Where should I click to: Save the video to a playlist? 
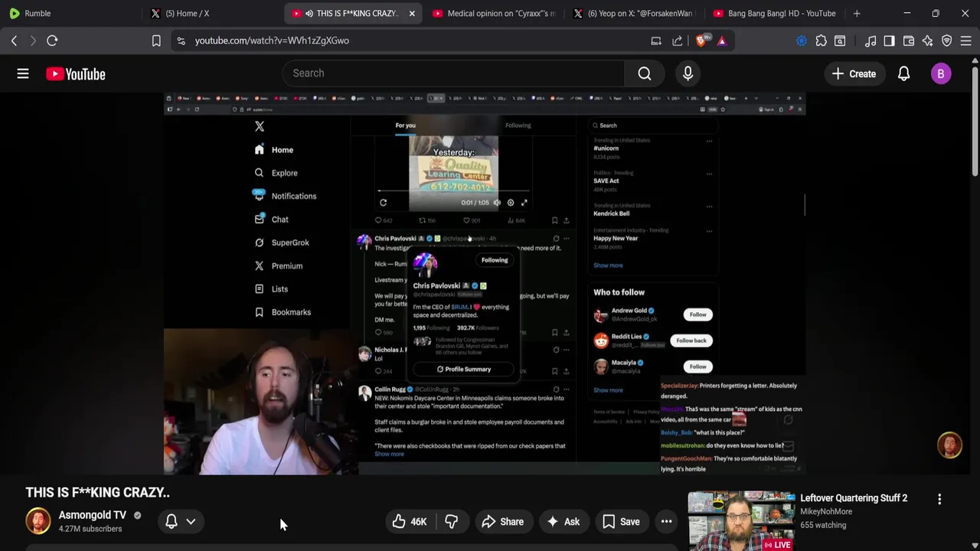621,522
